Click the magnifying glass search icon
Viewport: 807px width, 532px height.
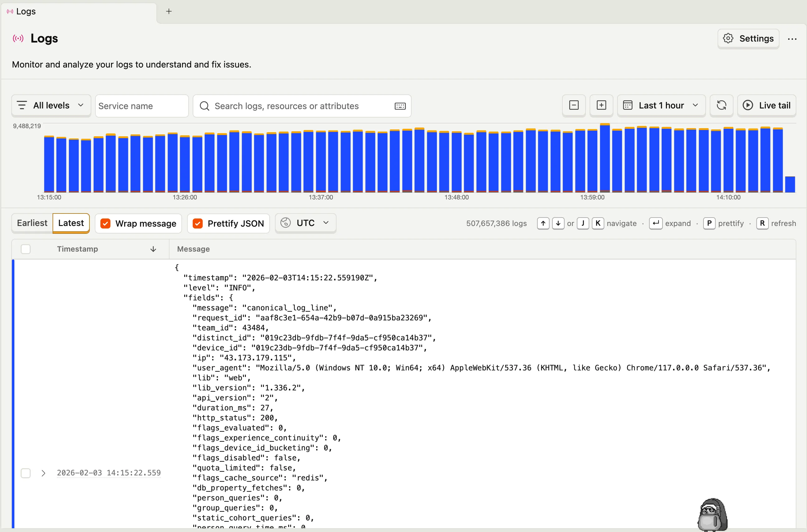(204, 106)
